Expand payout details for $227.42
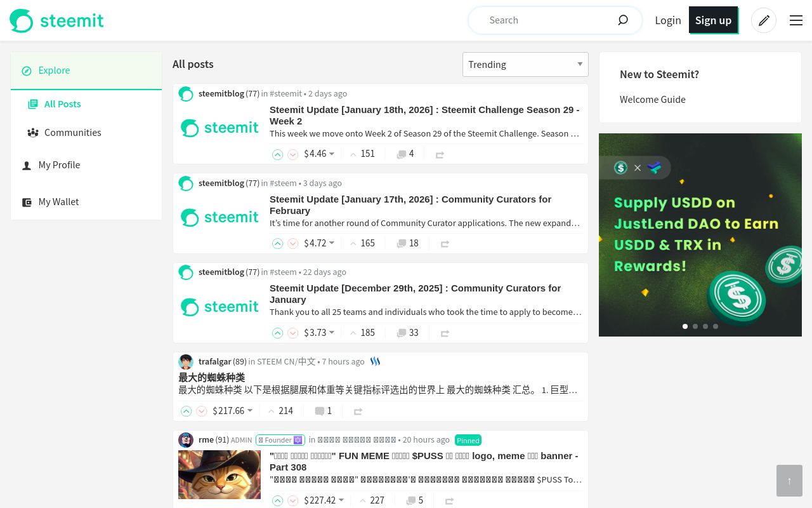The image size is (812, 508). (324, 501)
